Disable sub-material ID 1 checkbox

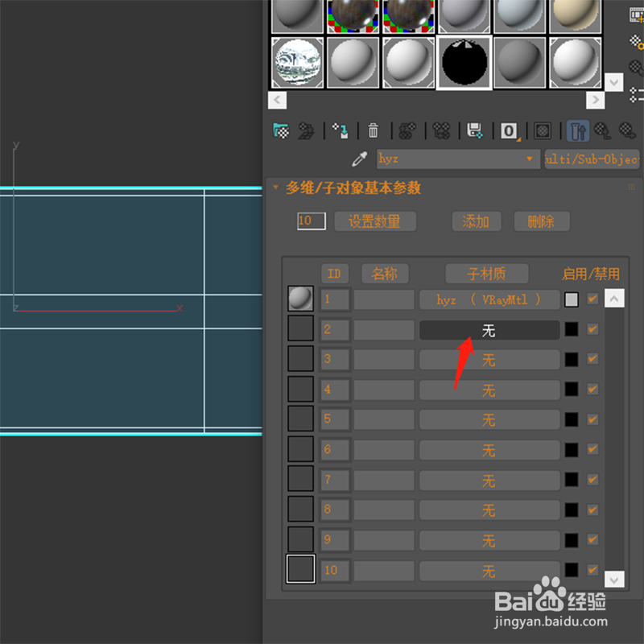(x=592, y=299)
